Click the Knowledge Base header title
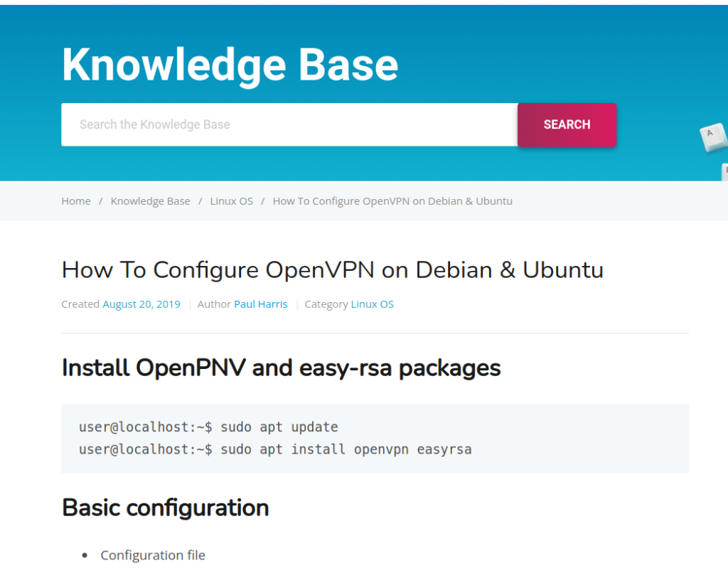728x573 pixels. (230, 65)
